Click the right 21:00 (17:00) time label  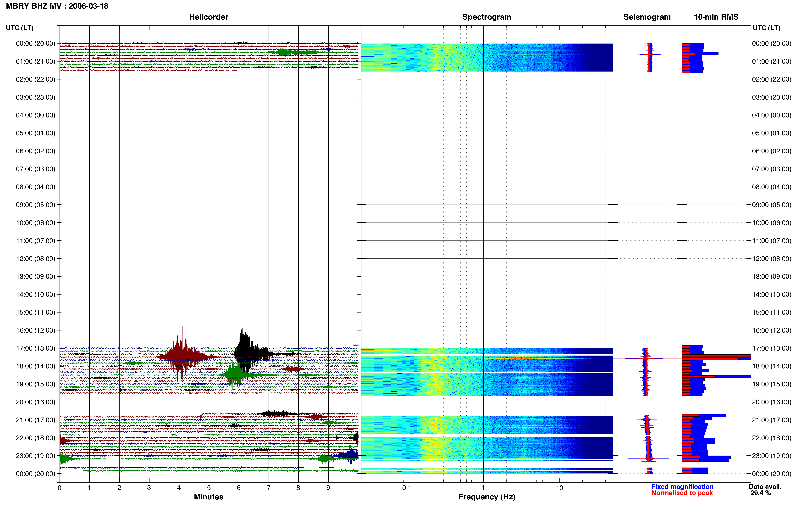[x=772, y=420]
